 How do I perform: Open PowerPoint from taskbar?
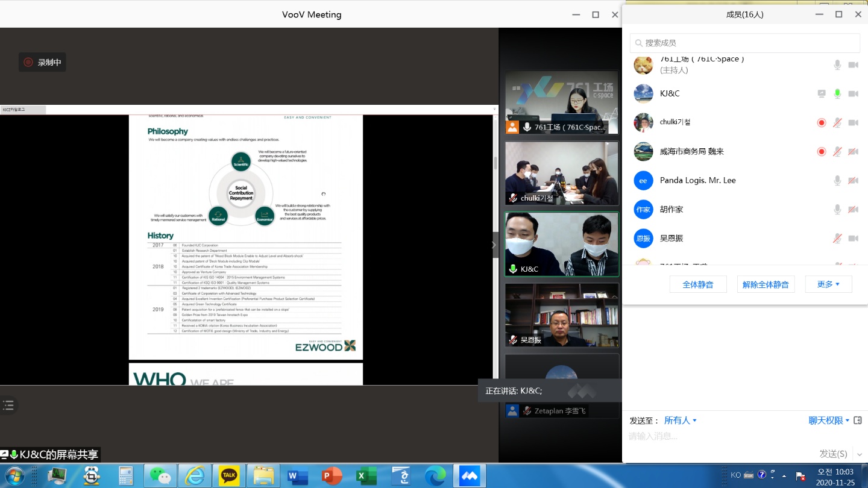332,476
